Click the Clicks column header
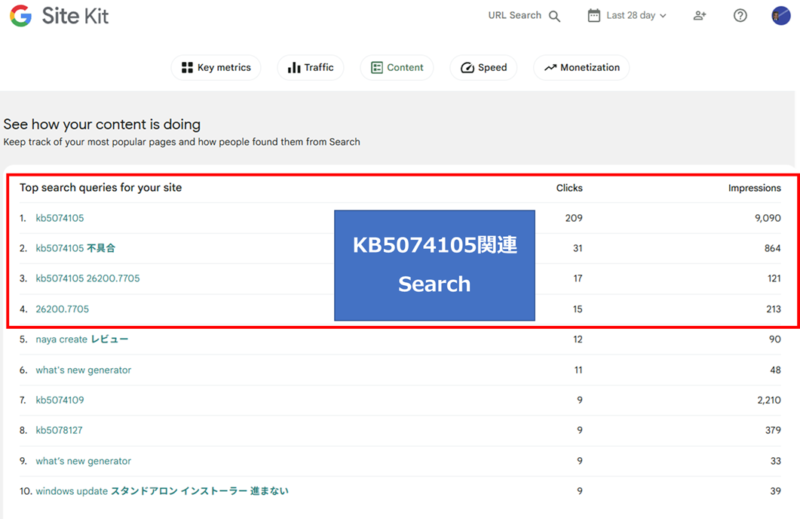This screenshot has height=519, width=800. coord(569,188)
